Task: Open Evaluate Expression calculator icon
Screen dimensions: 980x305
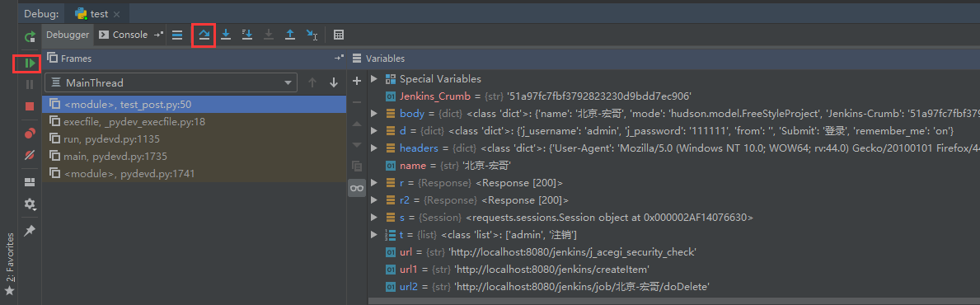Action: click(x=338, y=35)
